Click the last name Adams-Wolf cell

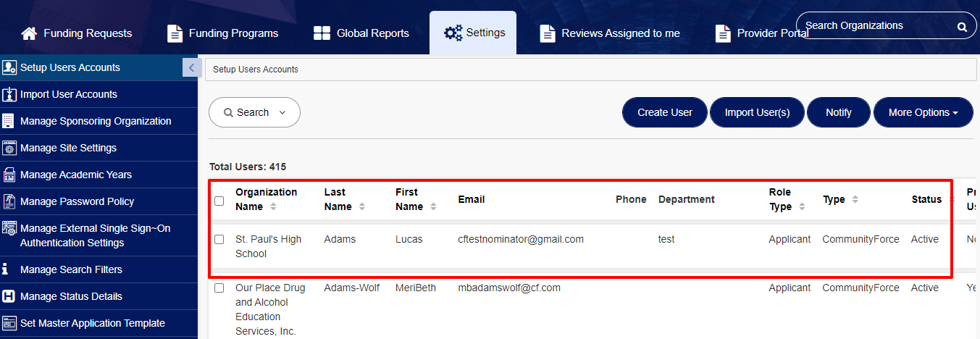coord(351,288)
